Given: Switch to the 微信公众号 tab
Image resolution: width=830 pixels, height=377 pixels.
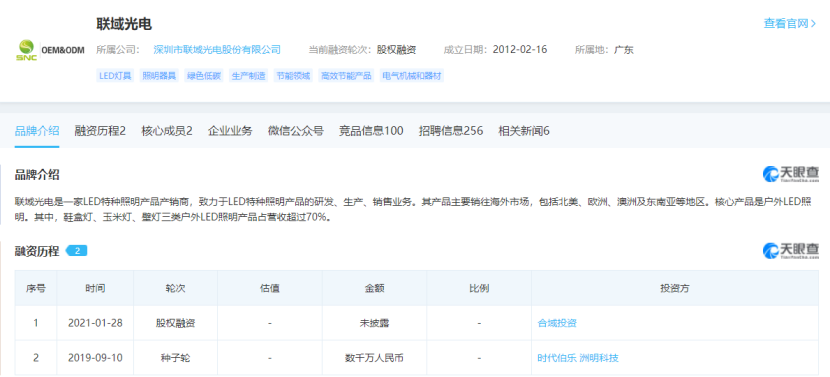Looking at the screenshot, I should [296, 131].
